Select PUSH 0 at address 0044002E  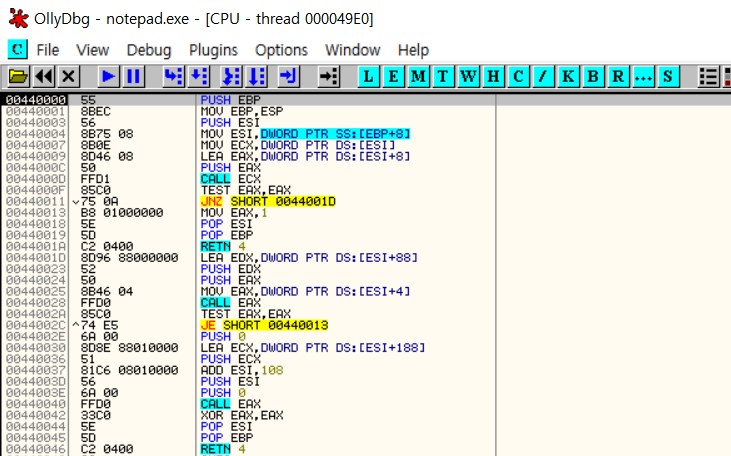pyautogui.click(x=223, y=337)
